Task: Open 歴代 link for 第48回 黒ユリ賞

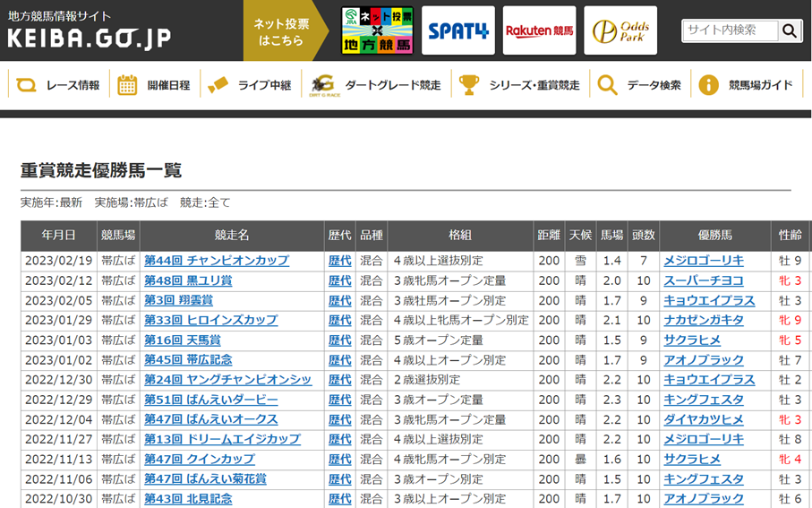Action: tap(339, 280)
